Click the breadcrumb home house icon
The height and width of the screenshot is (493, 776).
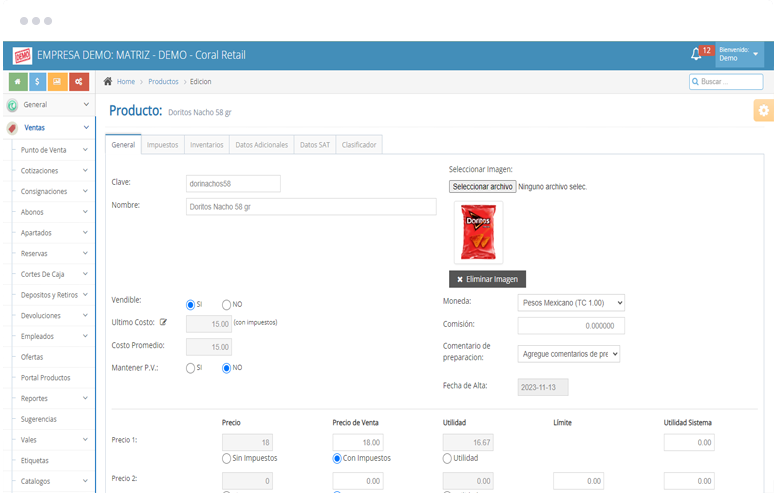[x=107, y=81]
